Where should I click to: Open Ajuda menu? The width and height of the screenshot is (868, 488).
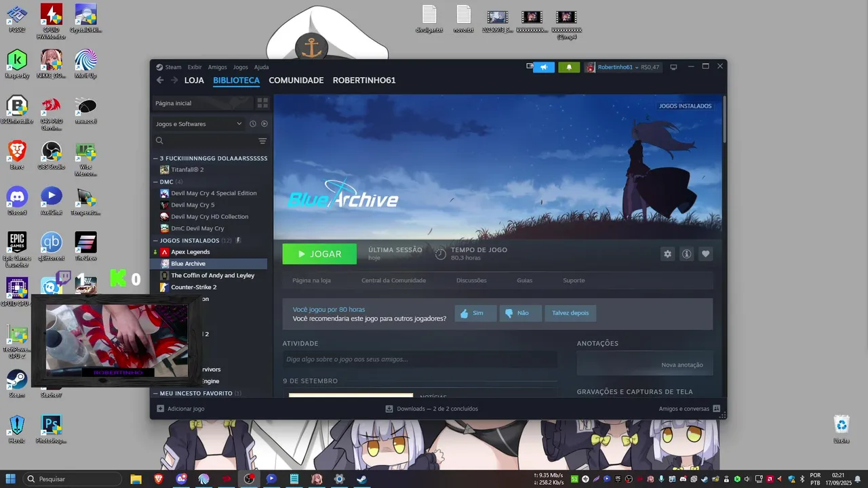(262, 67)
